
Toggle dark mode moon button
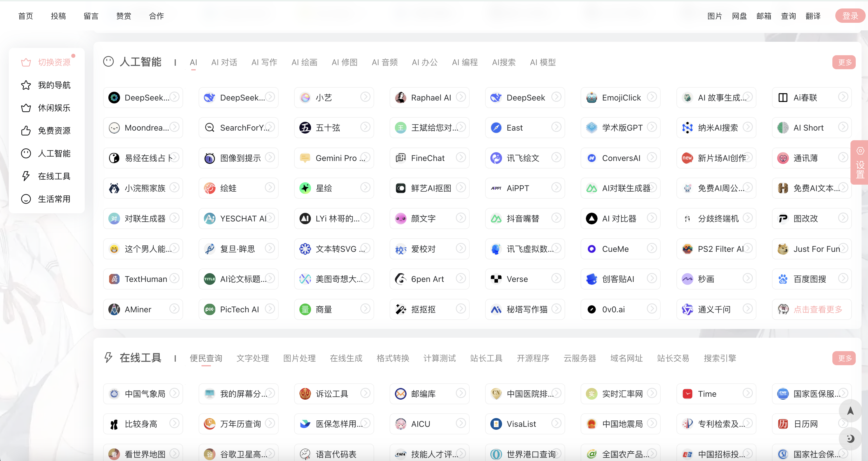[x=850, y=439]
